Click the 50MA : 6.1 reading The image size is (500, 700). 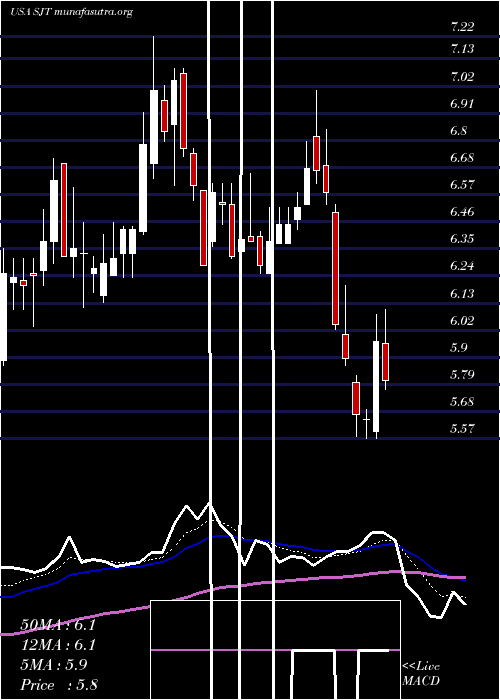(x=58, y=625)
